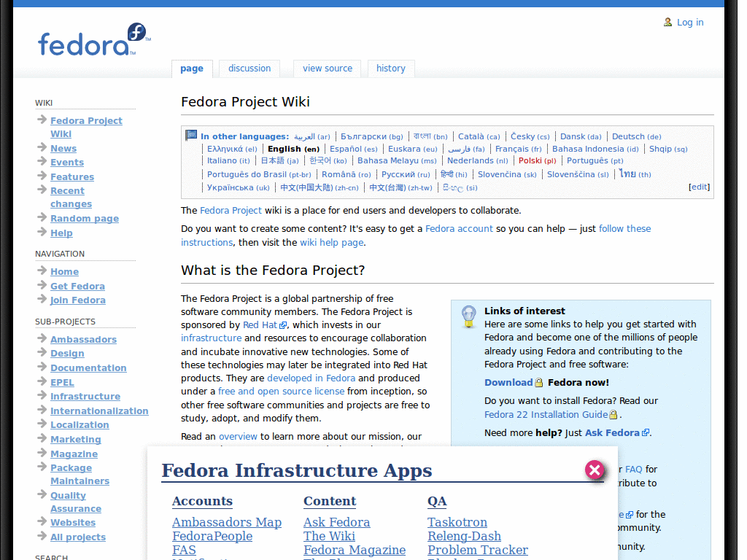Switch language to Русский (ru)
747x560 pixels.
406,175
